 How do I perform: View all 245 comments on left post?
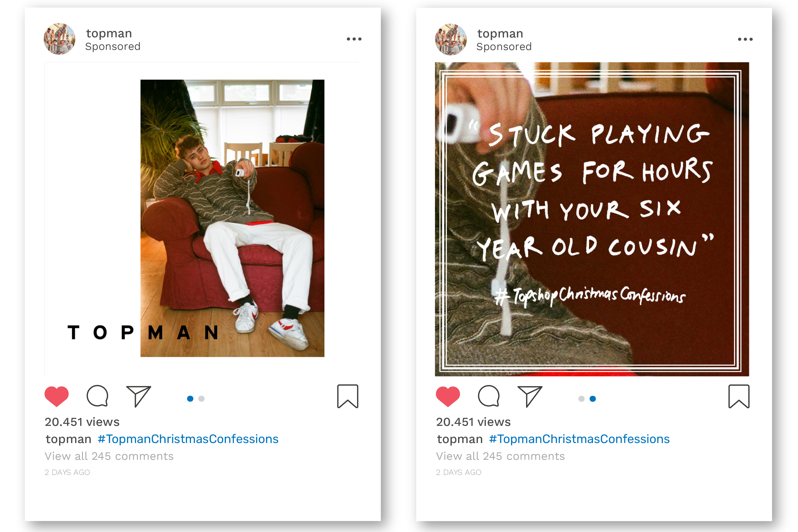pos(109,456)
